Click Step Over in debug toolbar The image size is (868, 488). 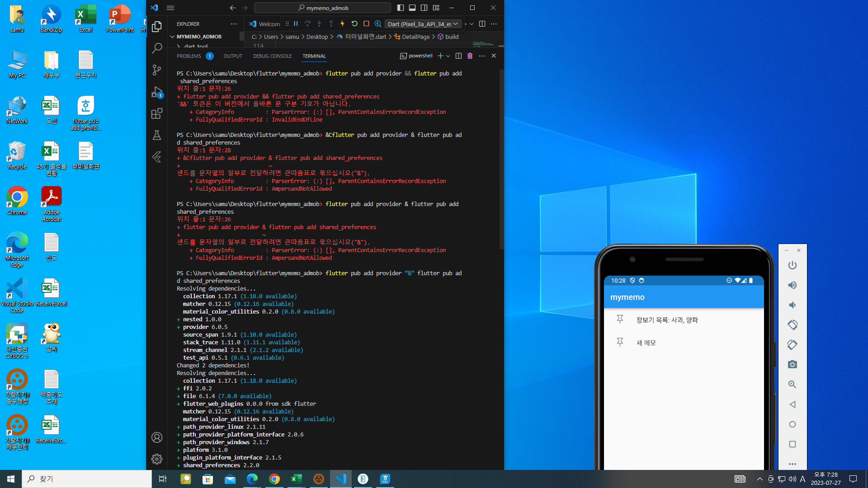coord(307,23)
